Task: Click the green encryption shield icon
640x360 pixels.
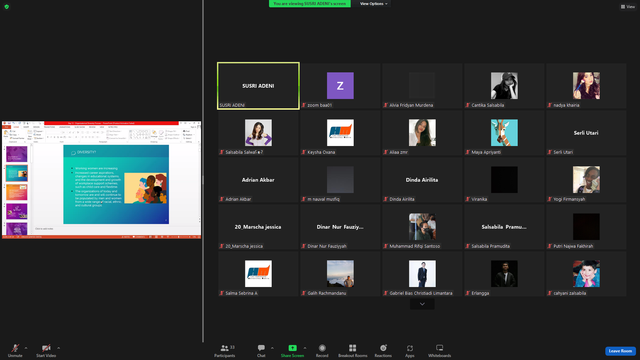Action: click(x=7, y=7)
